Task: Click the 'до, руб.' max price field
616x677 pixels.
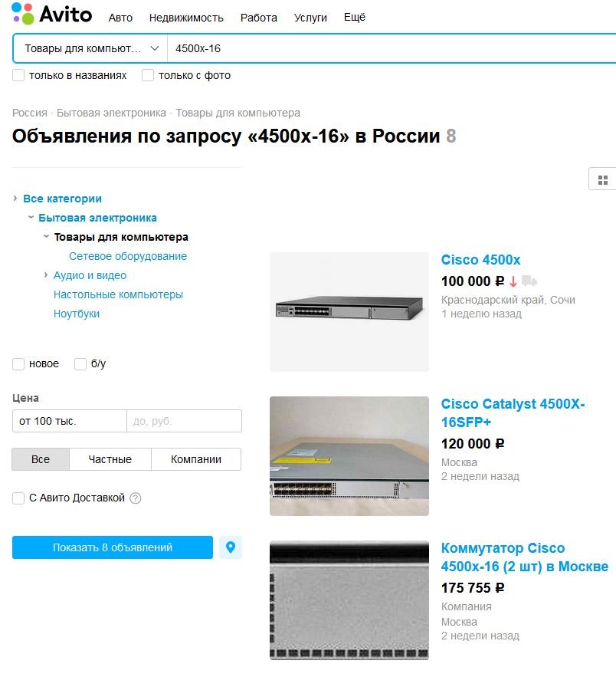Action: 184,421
